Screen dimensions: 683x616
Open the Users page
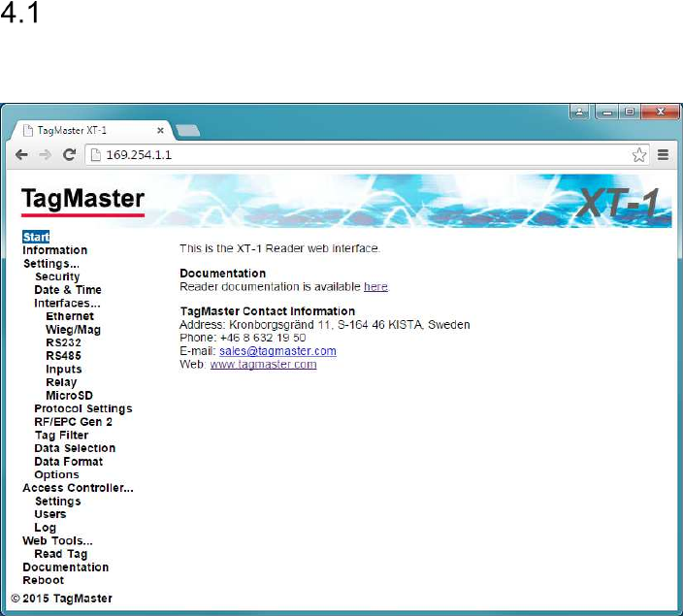[x=50, y=514]
